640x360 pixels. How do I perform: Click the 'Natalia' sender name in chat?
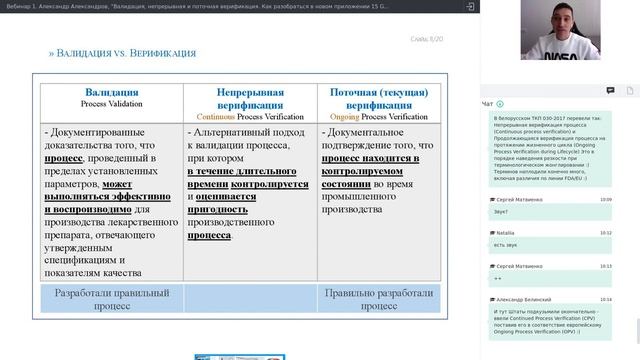[505, 233]
